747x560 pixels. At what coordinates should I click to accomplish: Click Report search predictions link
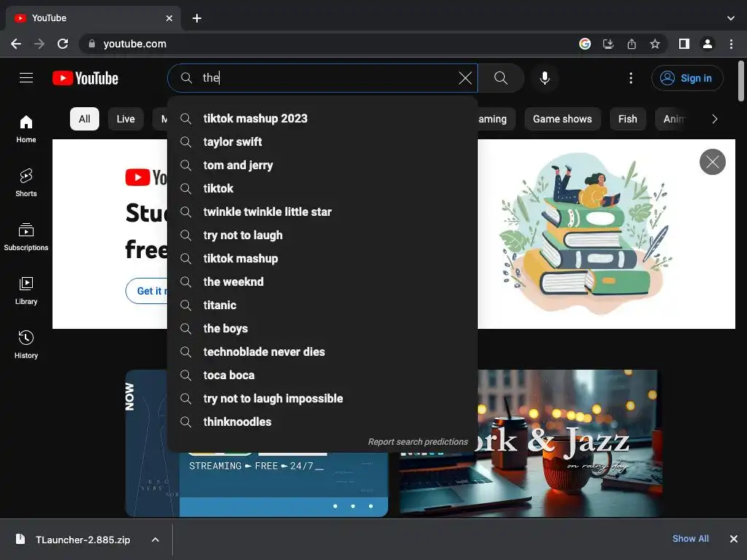tap(418, 442)
